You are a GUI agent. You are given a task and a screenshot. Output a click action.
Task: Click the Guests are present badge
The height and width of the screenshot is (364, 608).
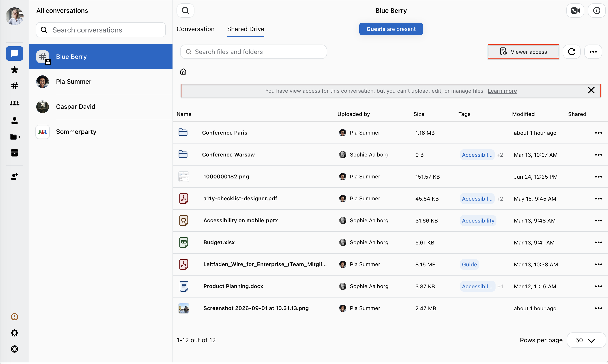click(391, 29)
